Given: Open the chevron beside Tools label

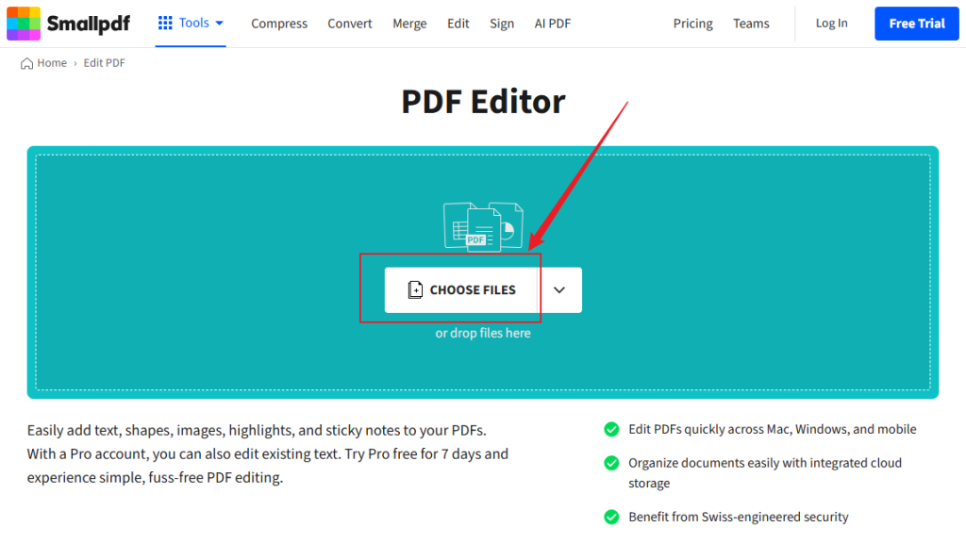Looking at the screenshot, I should [x=218, y=23].
